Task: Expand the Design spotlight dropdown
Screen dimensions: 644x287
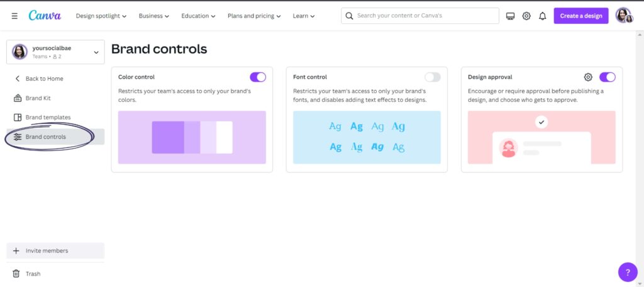Action: click(x=101, y=16)
